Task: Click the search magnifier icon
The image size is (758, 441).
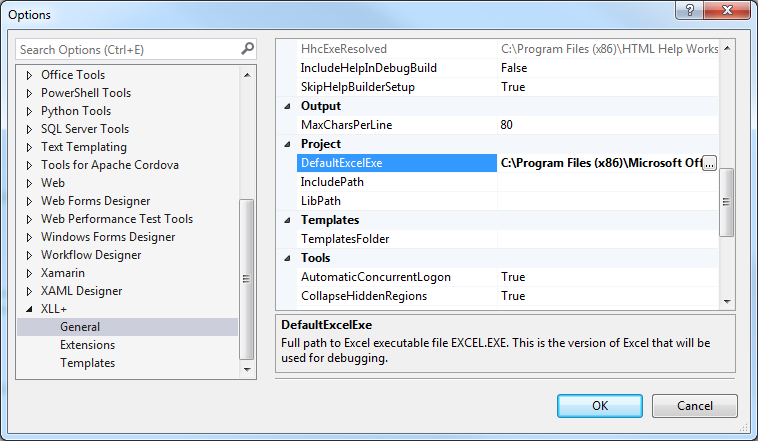Action: click(247, 49)
